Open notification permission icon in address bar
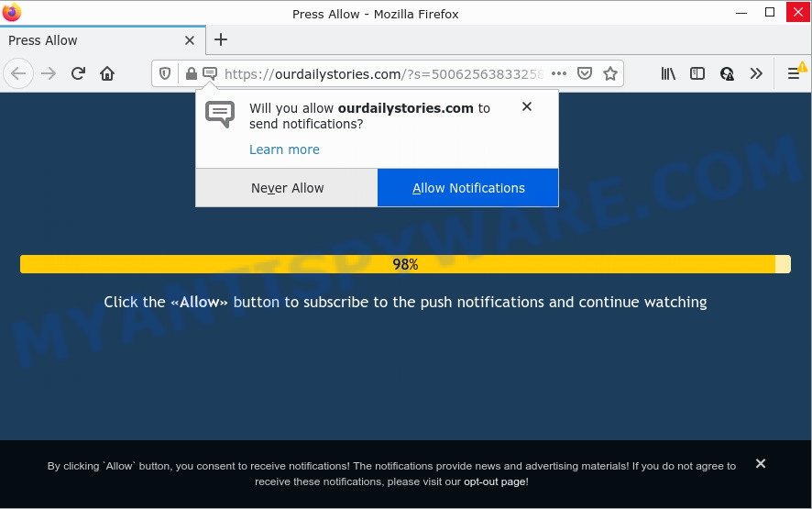Screen dimensions: 812x509 [210, 73]
